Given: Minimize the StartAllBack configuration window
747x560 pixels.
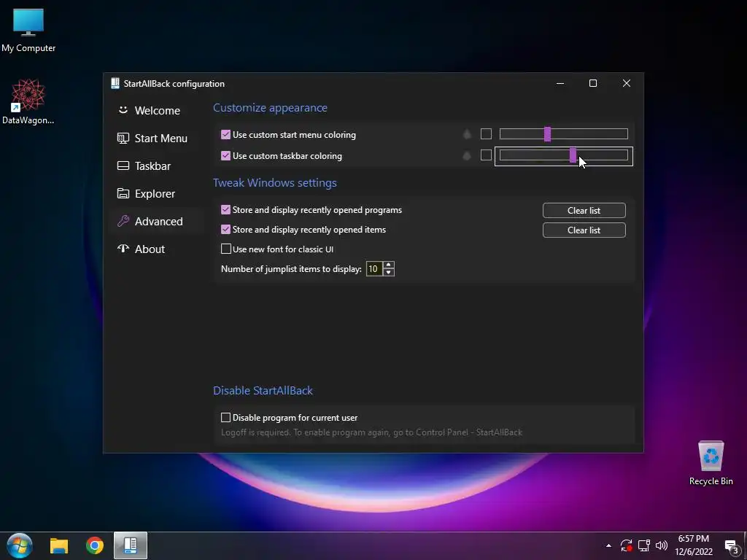Looking at the screenshot, I should pos(560,83).
